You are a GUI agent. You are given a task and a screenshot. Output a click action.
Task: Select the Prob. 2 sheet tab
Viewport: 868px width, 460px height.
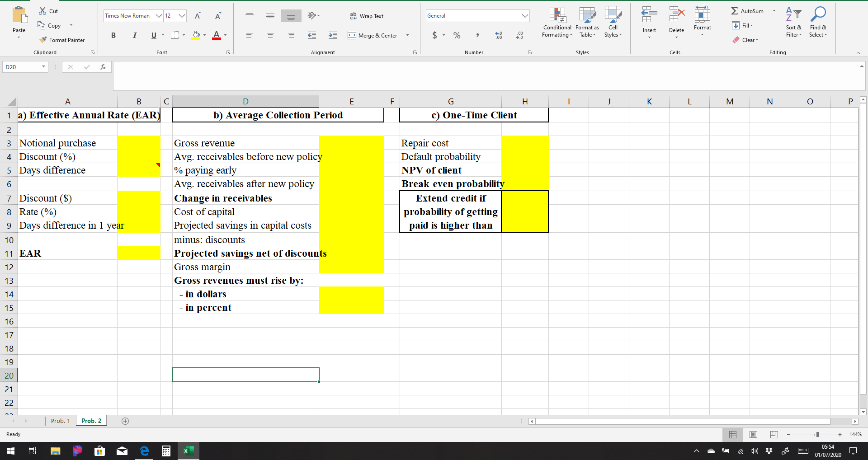91,421
